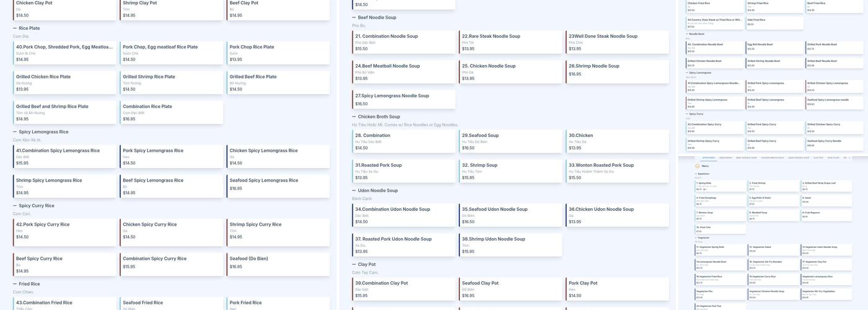868x310 pixels.
Task: Collapse the Chicken Broth Soup section
Action: point(354,117)
